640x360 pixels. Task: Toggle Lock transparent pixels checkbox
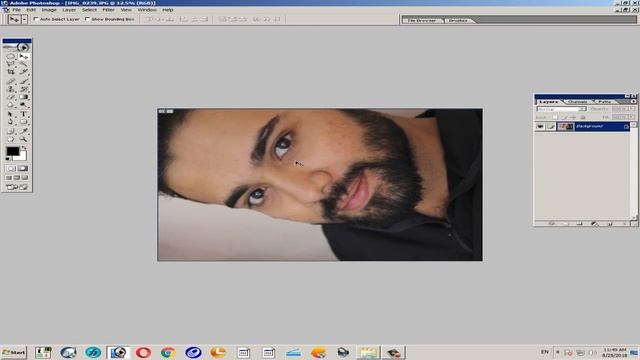coord(555,117)
